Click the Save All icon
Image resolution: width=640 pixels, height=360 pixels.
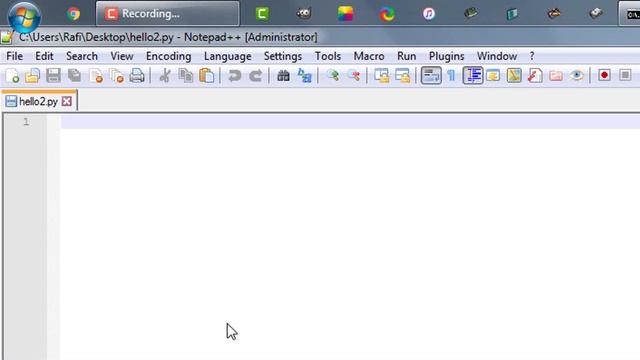[x=75, y=76]
